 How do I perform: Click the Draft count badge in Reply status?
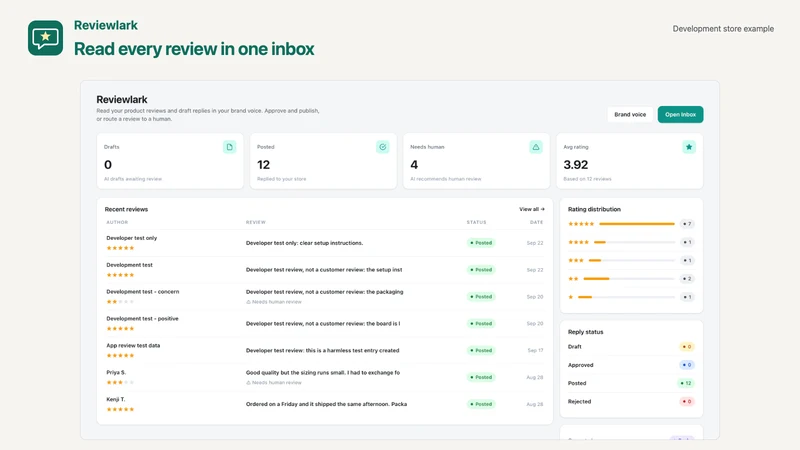click(687, 347)
